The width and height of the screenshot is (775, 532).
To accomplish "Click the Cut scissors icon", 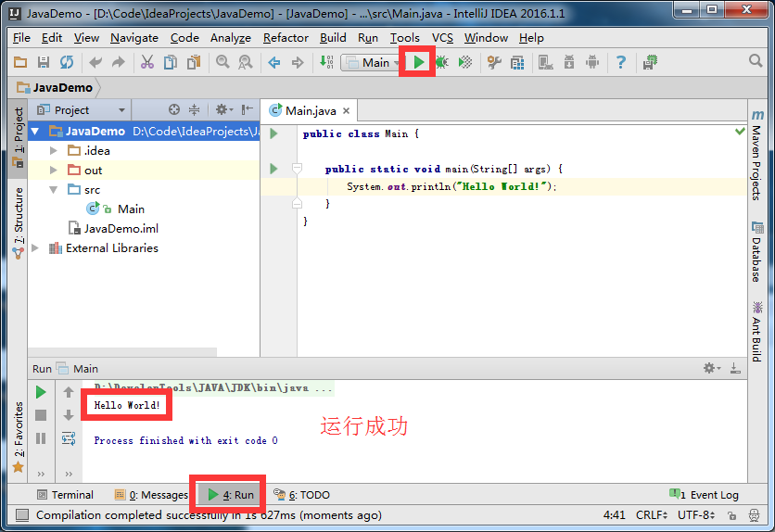I will click(x=146, y=62).
